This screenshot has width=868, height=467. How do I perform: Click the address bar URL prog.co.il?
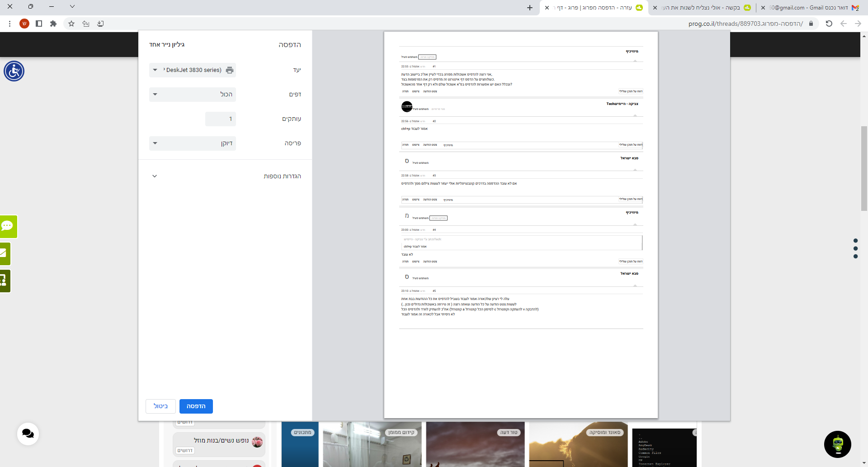coord(745,24)
